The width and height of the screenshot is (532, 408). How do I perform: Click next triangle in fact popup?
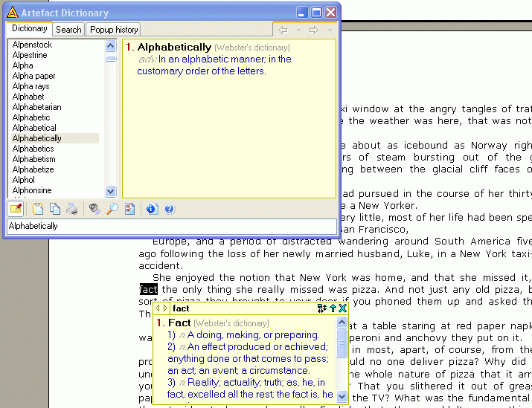[x=166, y=308]
